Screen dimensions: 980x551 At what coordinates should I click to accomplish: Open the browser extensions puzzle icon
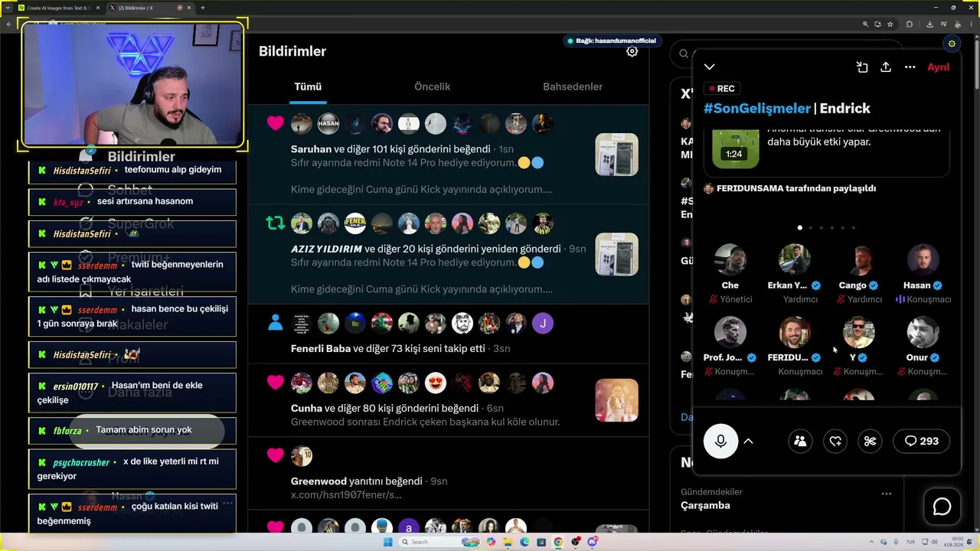[909, 24]
